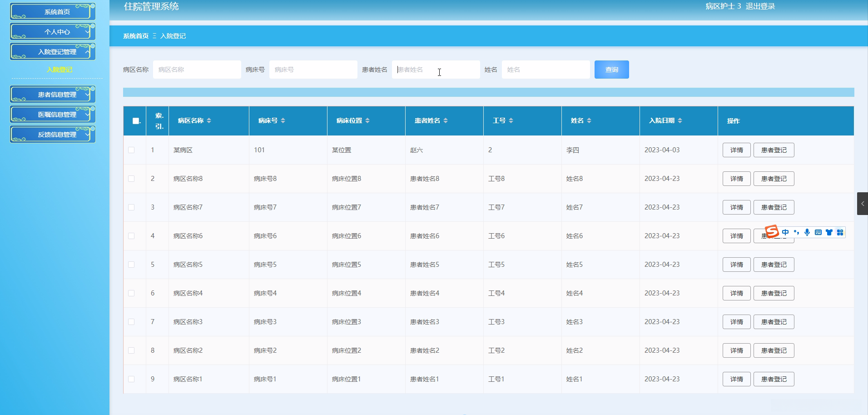Click the Sogou microphone voice input icon
Image resolution: width=868 pixels, height=415 pixels.
(807, 232)
